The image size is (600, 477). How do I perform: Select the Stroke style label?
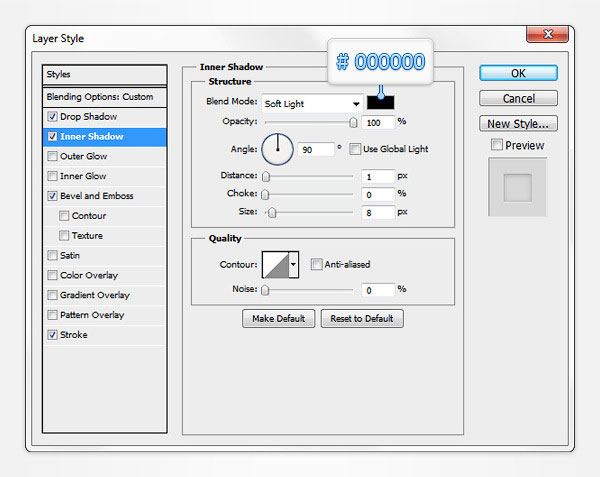[73, 335]
